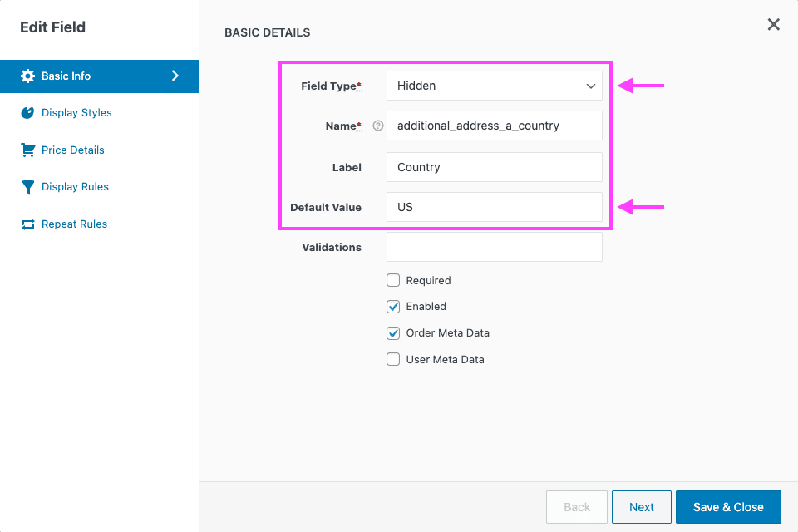Click the help icon beside Name

377,126
